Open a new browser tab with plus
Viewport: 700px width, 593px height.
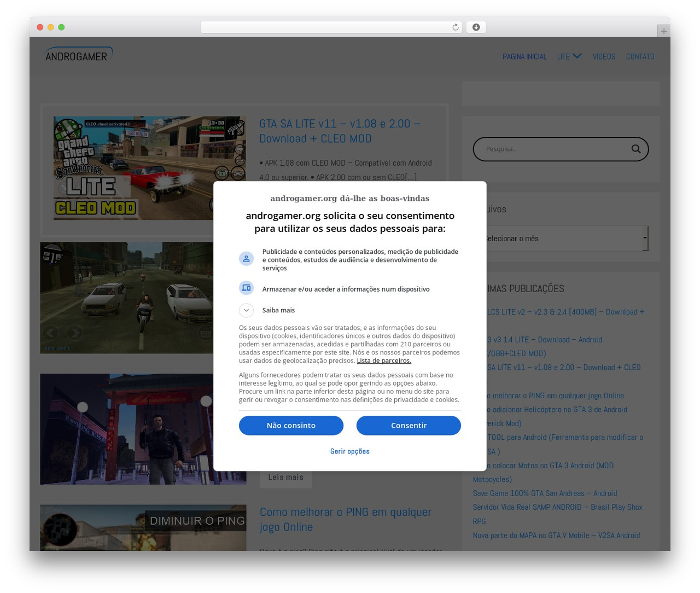pyautogui.click(x=663, y=31)
